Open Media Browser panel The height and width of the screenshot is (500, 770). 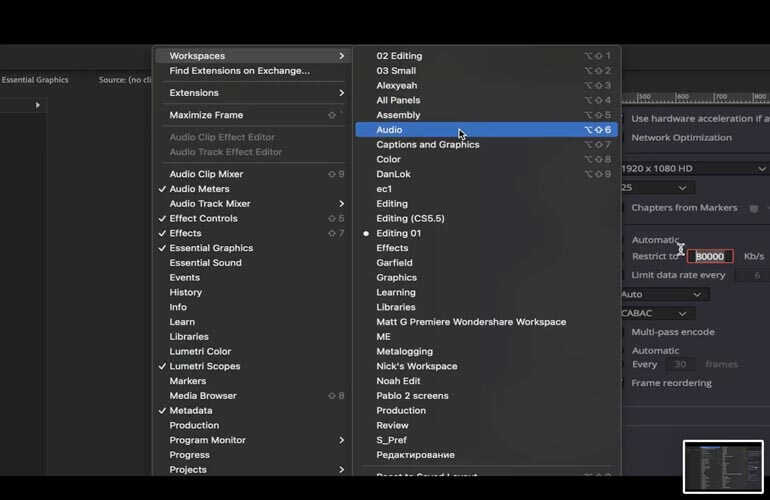(253, 395)
